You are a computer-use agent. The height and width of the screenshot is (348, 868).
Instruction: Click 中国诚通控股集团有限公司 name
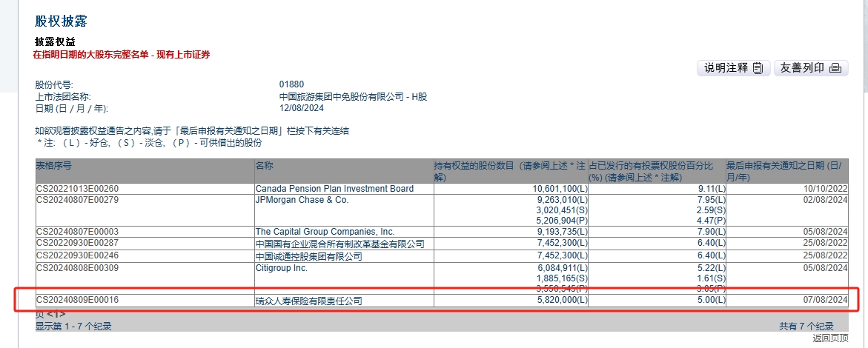(x=309, y=256)
